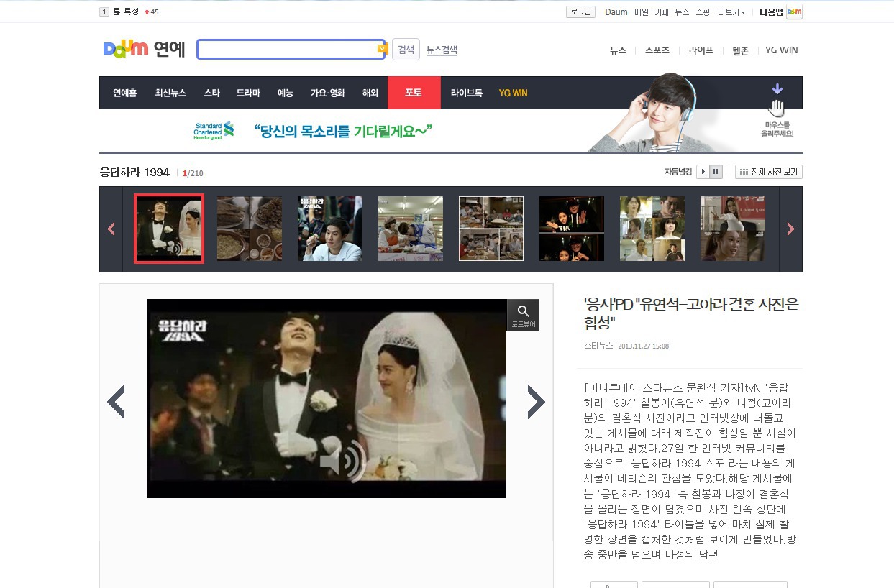This screenshot has width=894, height=588.
Task: Select the market shopping scene thumbnail
Action: click(411, 229)
